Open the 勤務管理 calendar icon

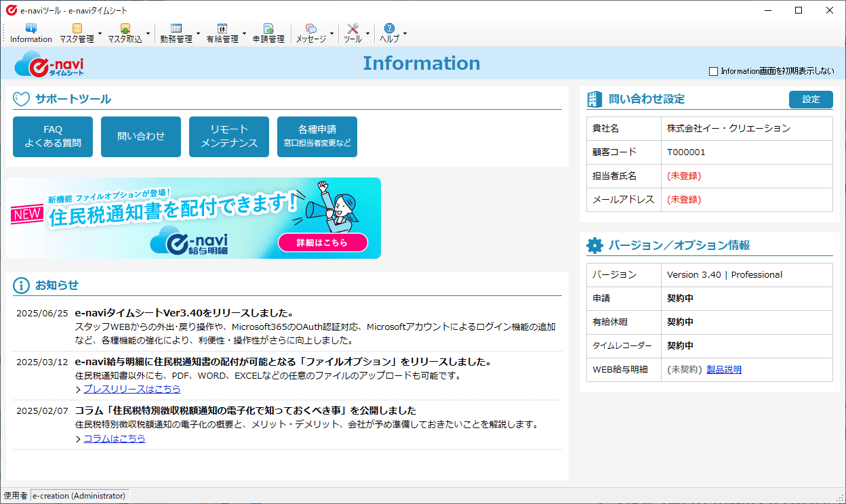[176, 28]
